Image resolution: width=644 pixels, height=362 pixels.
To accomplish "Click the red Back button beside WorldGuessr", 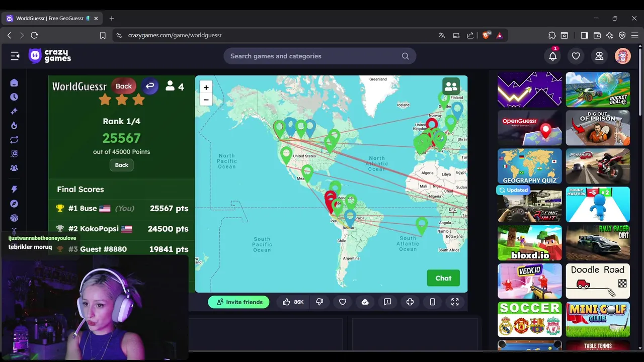I will (124, 86).
